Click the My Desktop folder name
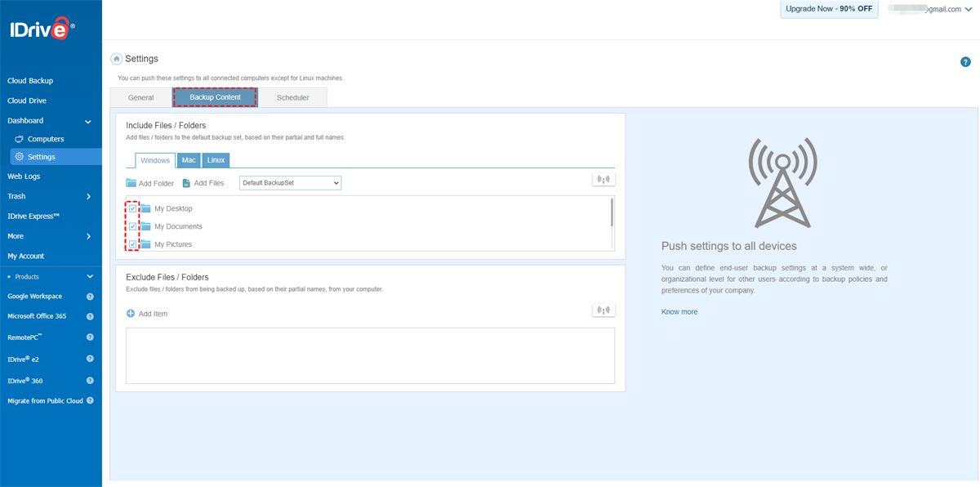 (173, 209)
